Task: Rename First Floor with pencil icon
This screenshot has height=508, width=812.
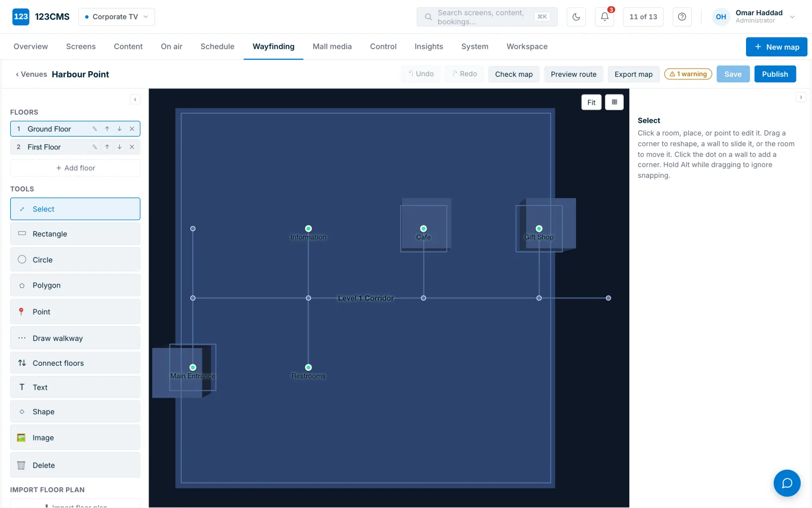Action: pos(94,147)
